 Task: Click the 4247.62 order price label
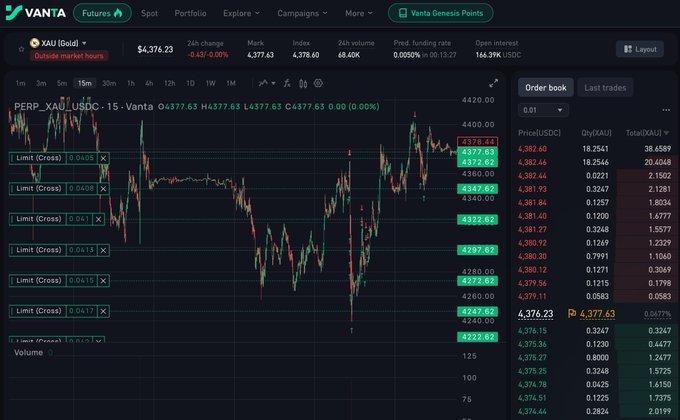click(477, 312)
